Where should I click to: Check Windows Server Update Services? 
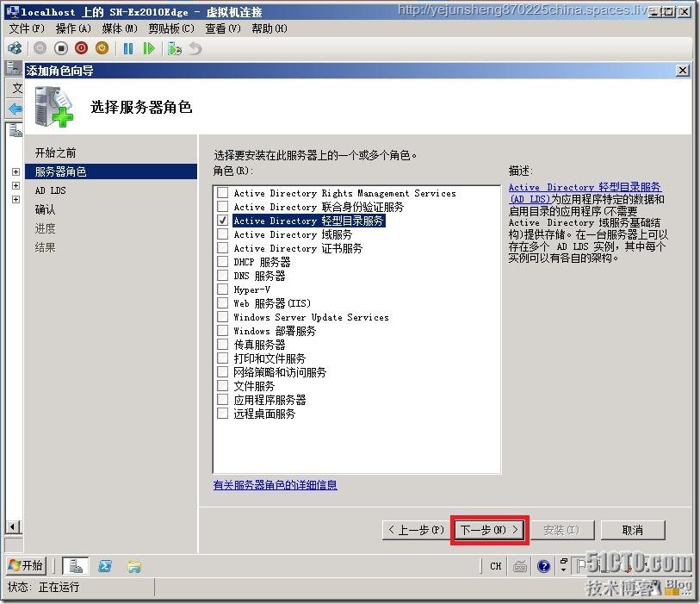[x=222, y=317]
